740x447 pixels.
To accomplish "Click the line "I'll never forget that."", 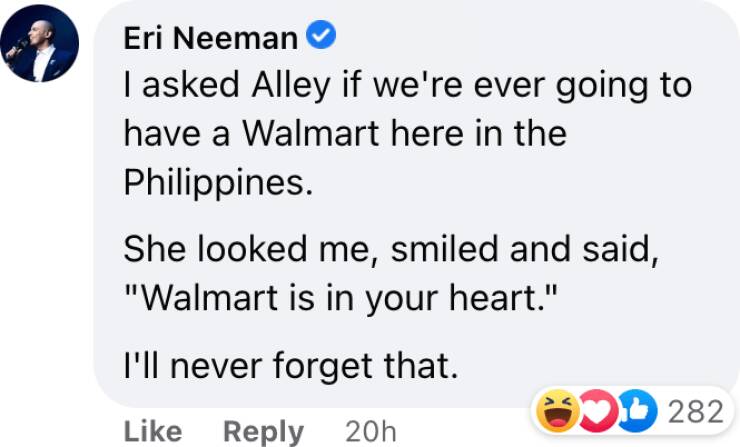I will tap(290, 369).
